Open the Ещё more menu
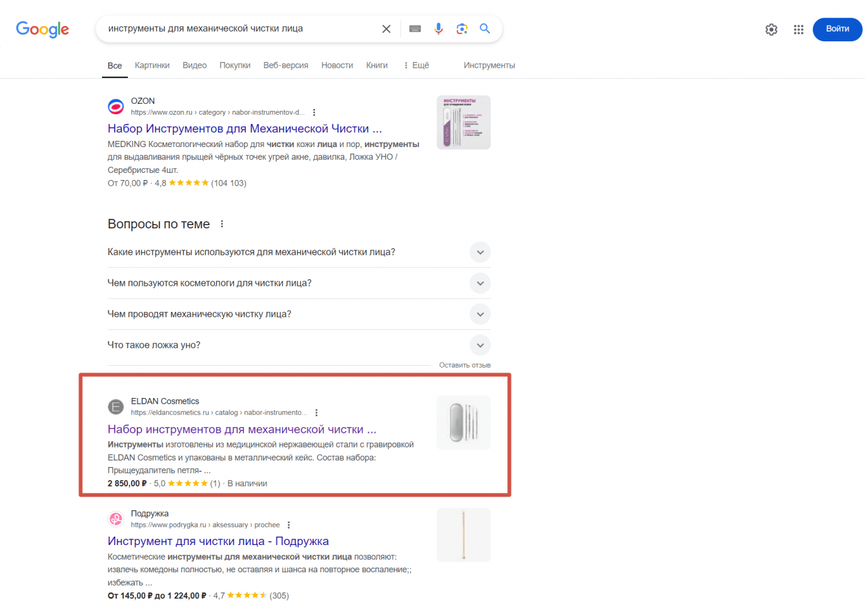865x616 pixels. [416, 65]
